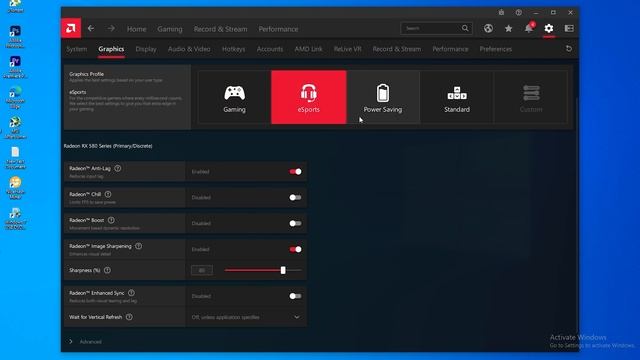Open settings gear icon
The height and width of the screenshot is (360, 640).
coord(549,28)
